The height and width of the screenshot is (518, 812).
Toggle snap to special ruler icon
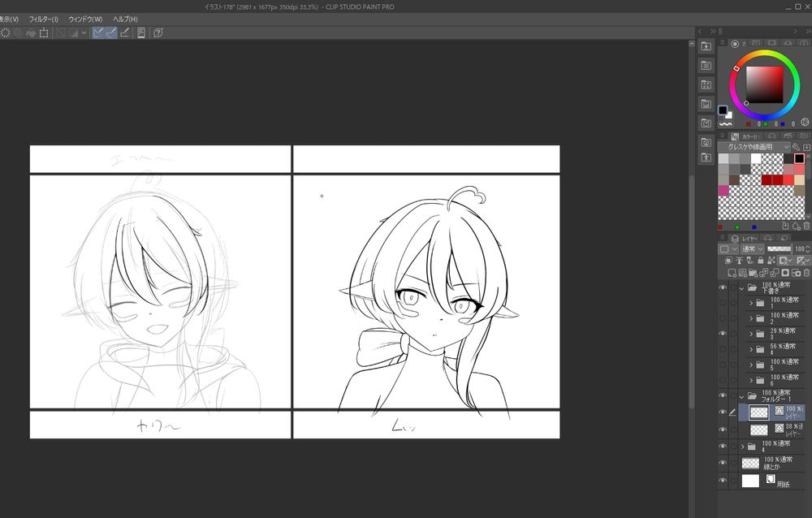[x=111, y=32]
